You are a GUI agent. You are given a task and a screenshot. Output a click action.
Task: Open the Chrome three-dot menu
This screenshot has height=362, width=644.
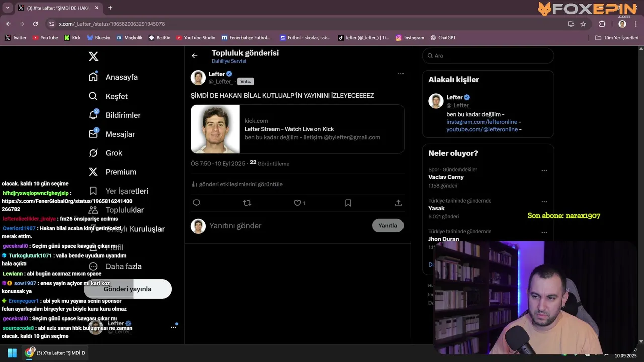coord(636,24)
